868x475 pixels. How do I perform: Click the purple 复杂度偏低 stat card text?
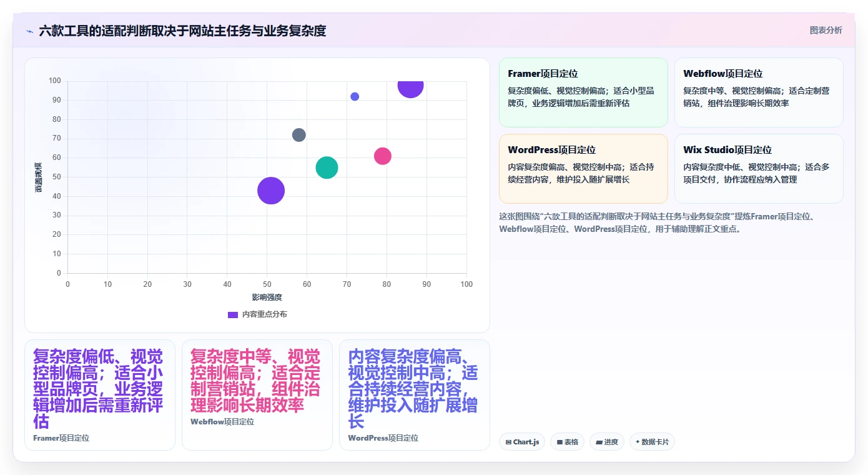[x=98, y=389]
